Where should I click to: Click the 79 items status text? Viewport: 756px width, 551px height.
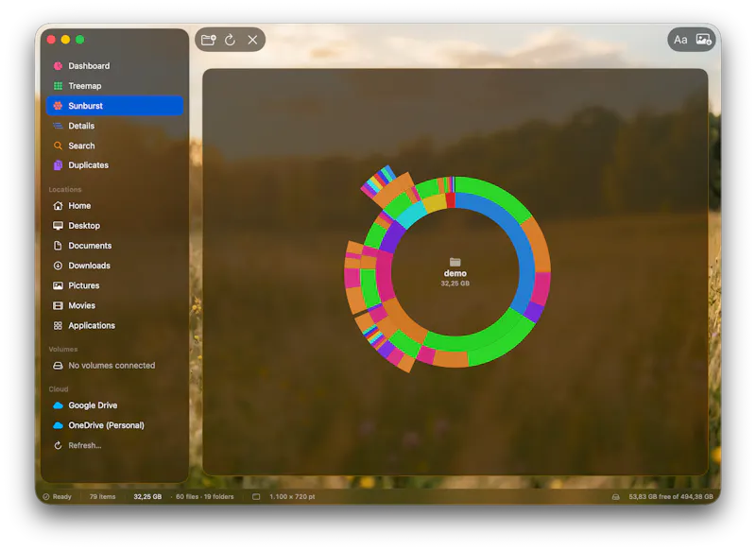click(102, 496)
